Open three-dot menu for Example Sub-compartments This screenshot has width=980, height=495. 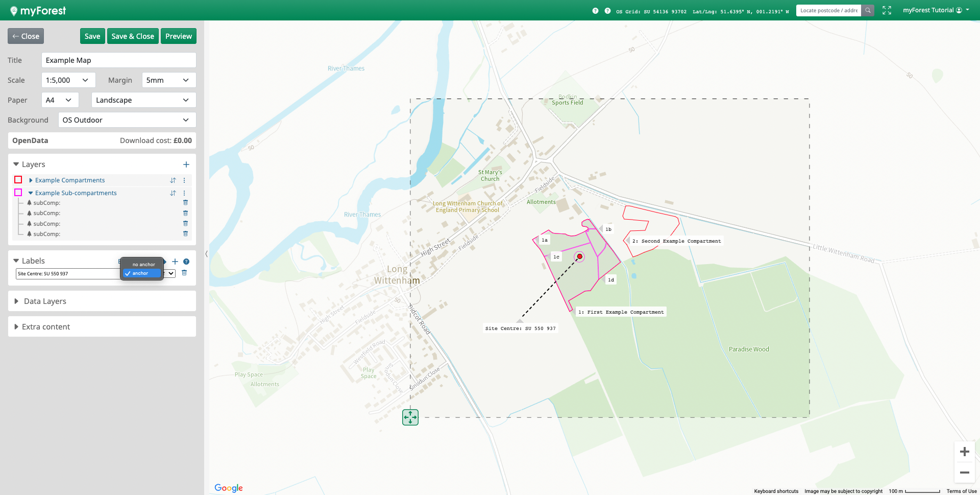[x=184, y=193]
